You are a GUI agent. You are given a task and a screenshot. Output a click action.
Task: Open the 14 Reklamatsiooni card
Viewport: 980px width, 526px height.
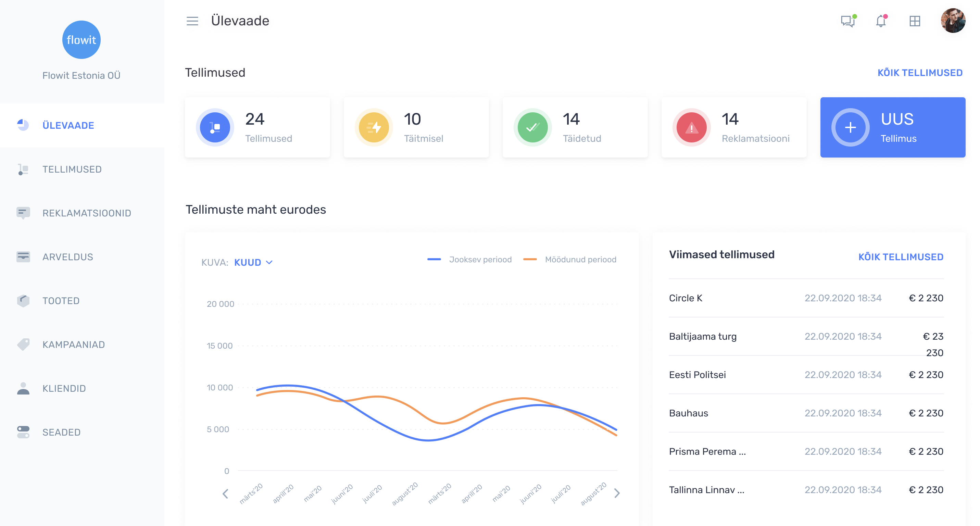tap(733, 127)
